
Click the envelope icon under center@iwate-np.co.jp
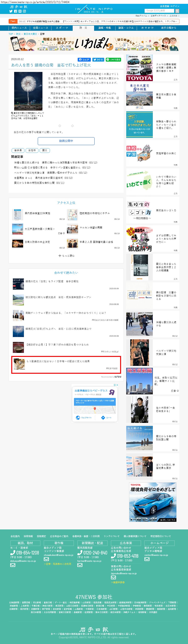(147, 559)
